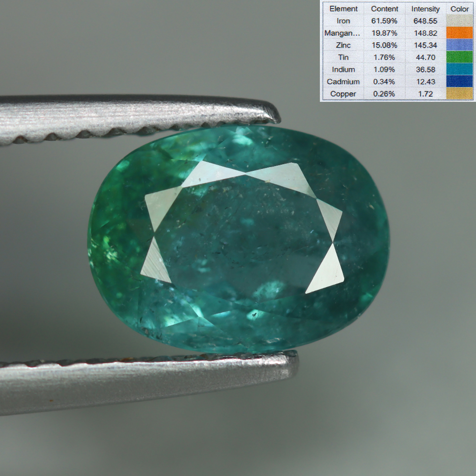
Task: Click the Color column header
Action: pyautogui.click(x=460, y=9)
